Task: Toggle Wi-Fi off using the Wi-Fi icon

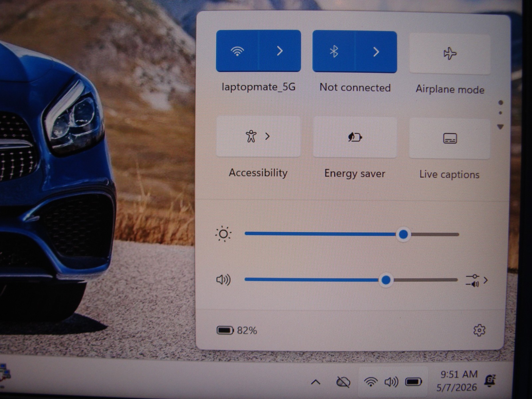Action: tap(237, 51)
